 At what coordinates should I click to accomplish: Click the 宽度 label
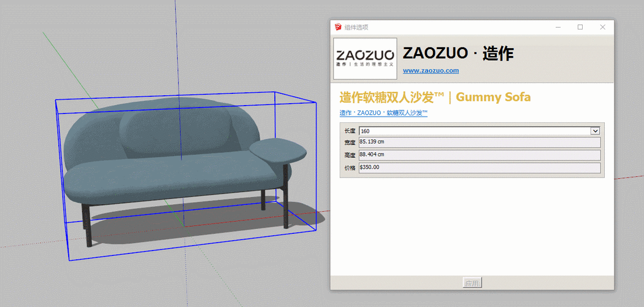click(x=349, y=142)
